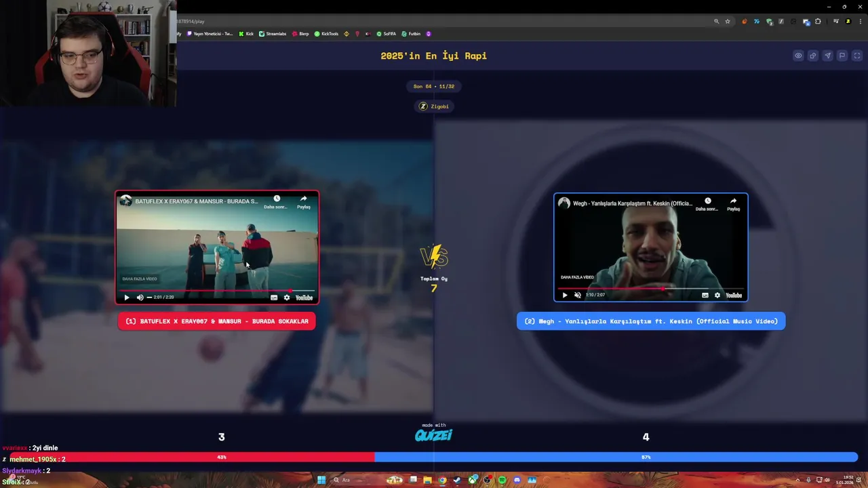Open the Yayın Yöneticisi bookmark

(210, 34)
